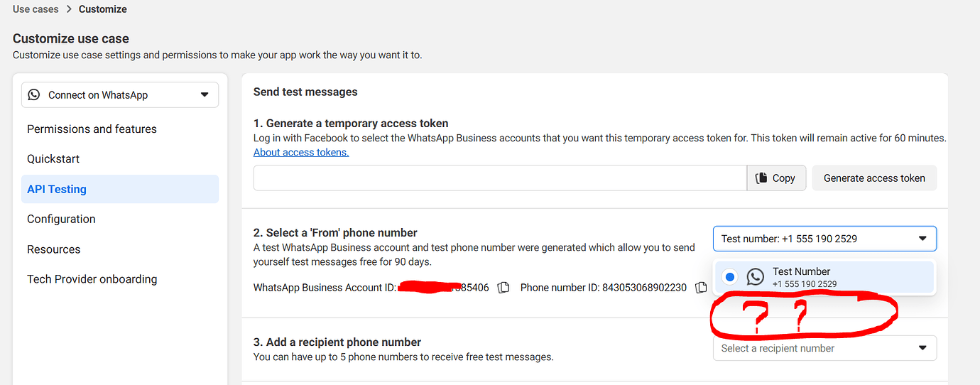Select the API Testing sidebar item

coord(57,189)
